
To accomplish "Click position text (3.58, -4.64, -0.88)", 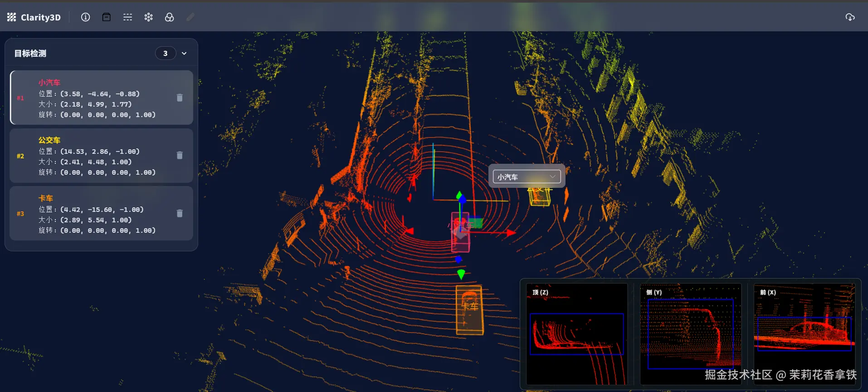I will [100, 94].
